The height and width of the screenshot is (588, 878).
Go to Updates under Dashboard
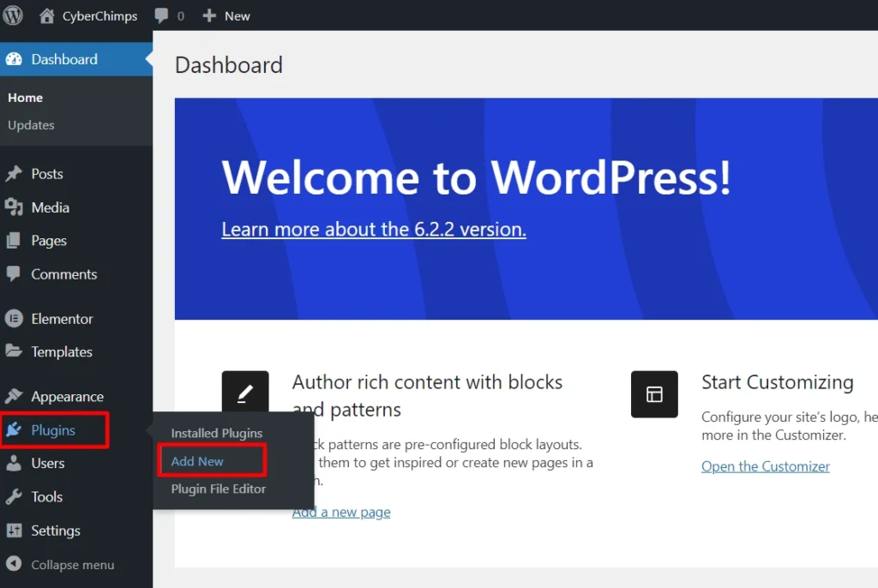[31, 125]
